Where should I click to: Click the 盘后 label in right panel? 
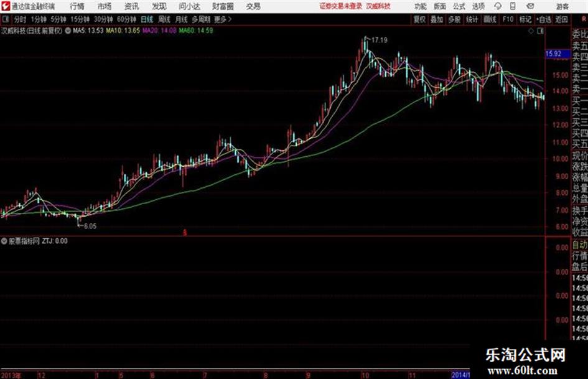coord(579,267)
